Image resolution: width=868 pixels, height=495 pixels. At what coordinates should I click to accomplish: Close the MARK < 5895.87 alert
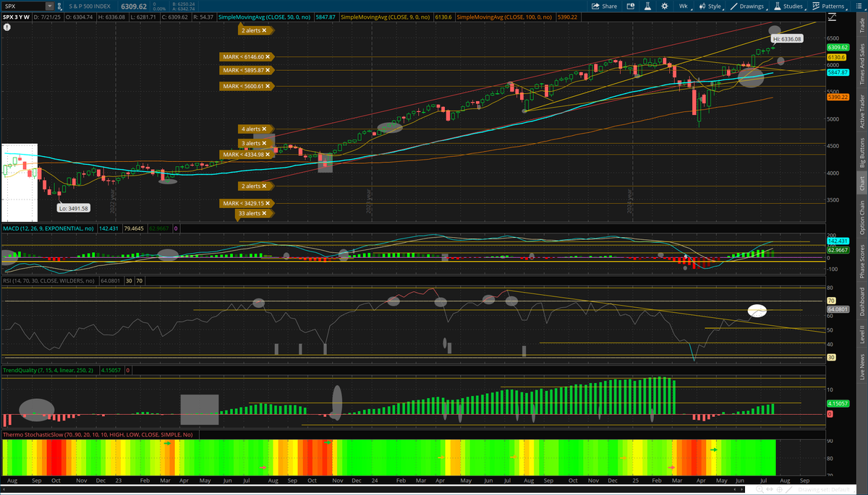point(268,70)
